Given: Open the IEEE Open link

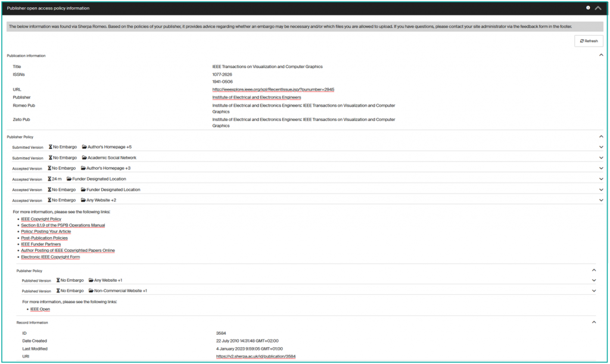Looking at the screenshot, I should click(40, 309).
